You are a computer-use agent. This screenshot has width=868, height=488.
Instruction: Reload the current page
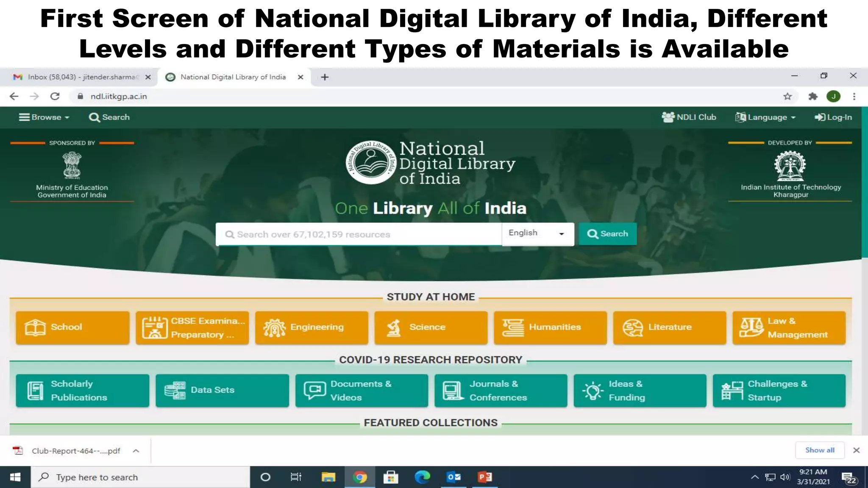(x=55, y=97)
